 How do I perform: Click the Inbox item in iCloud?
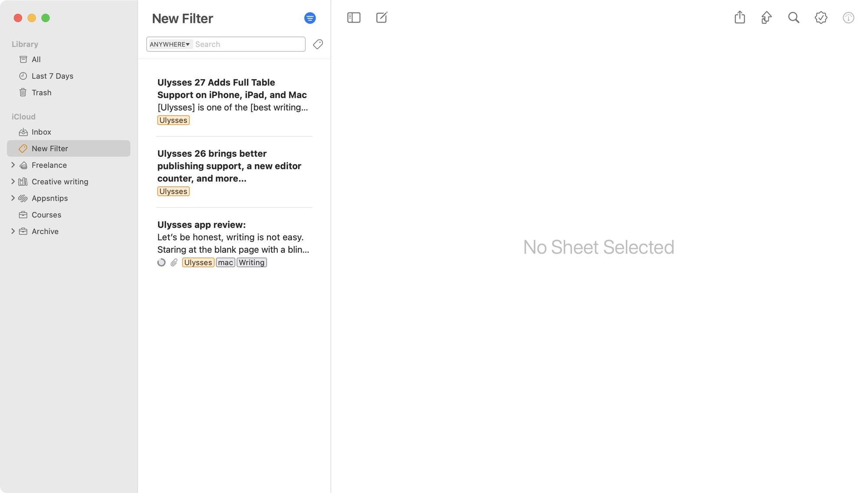coord(41,132)
